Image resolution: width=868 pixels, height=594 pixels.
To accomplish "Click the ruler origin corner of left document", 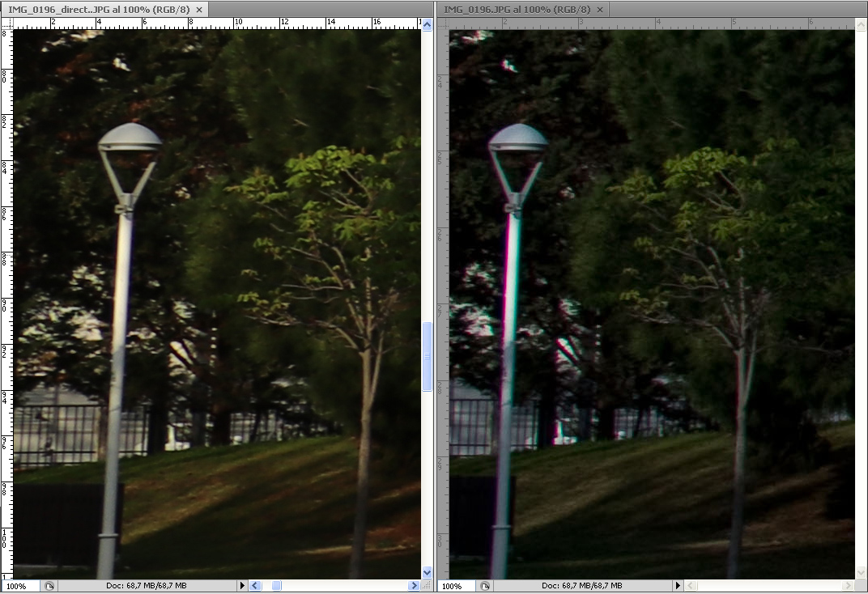I will (6, 23).
